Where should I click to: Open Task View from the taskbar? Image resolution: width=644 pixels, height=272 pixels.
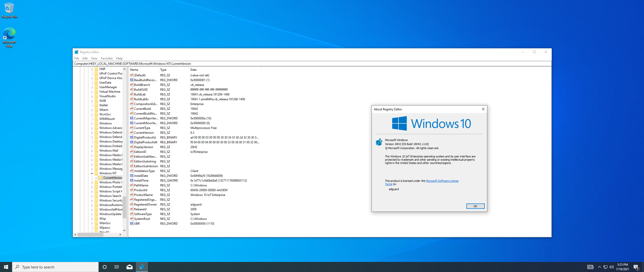(117, 267)
